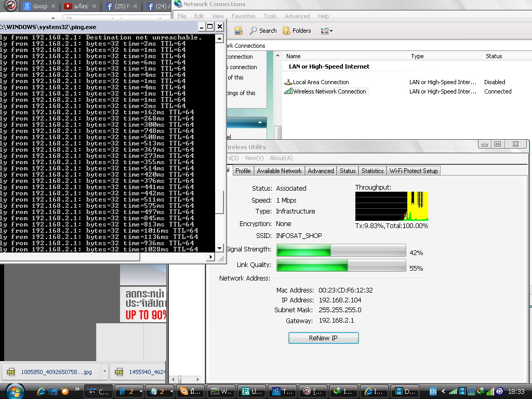Open the Advanced menu in Network Connections
This screenshot has width=532, height=399.
tap(297, 16)
